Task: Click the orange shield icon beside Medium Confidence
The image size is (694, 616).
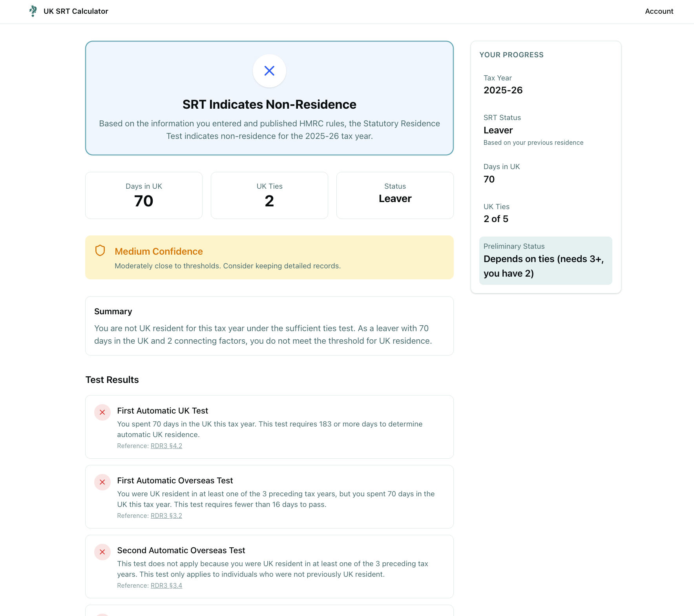Action: tap(100, 250)
